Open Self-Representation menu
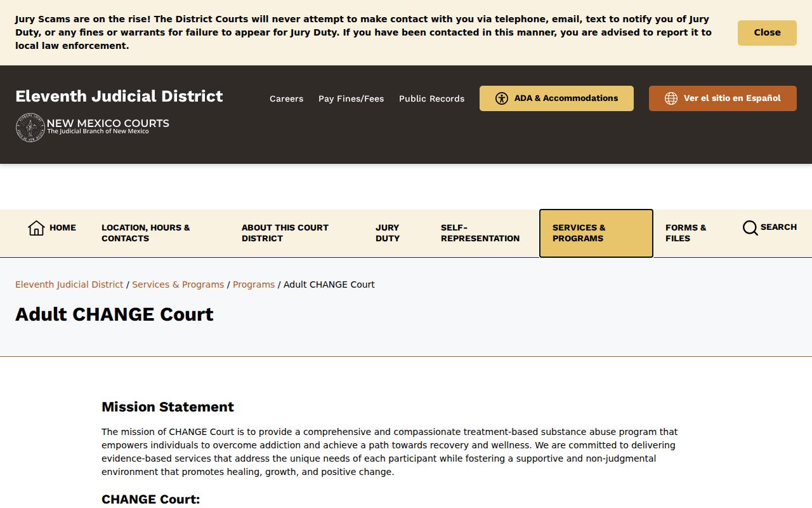Image resolution: width=812 pixels, height=508 pixels. pyautogui.click(x=480, y=233)
